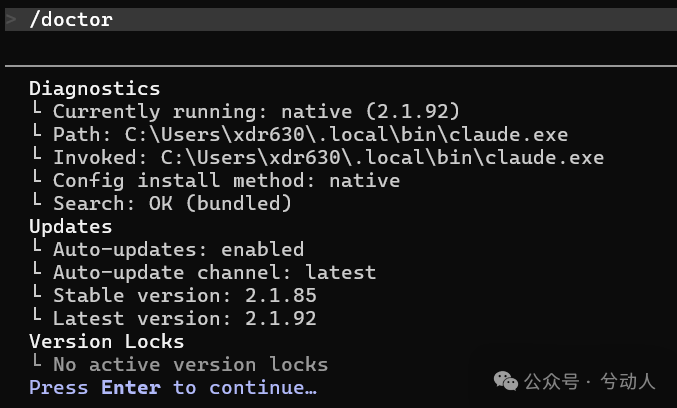Click the Auto-updates: enabled status line
This screenshot has width=677, height=408.
tap(178, 249)
